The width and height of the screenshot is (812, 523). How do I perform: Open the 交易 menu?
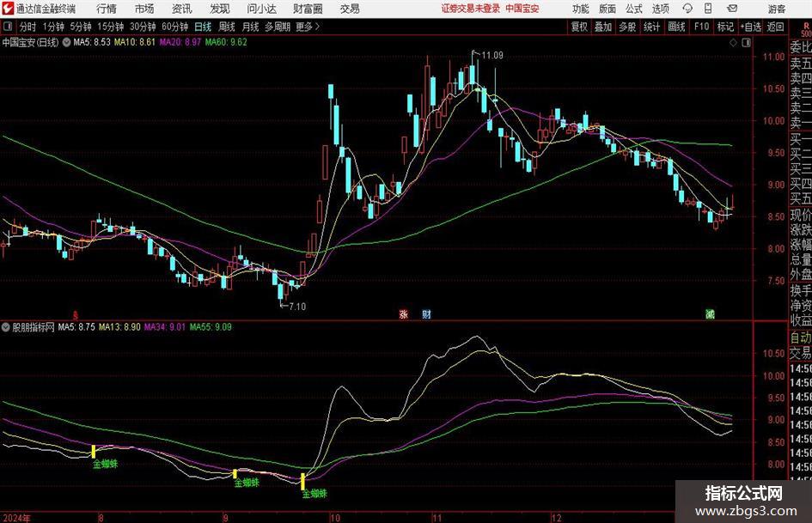coord(350,9)
